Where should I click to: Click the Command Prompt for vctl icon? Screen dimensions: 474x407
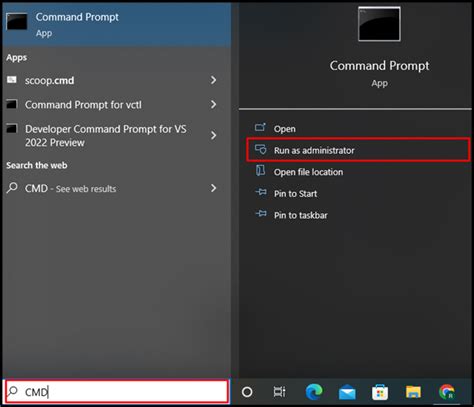tap(12, 104)
